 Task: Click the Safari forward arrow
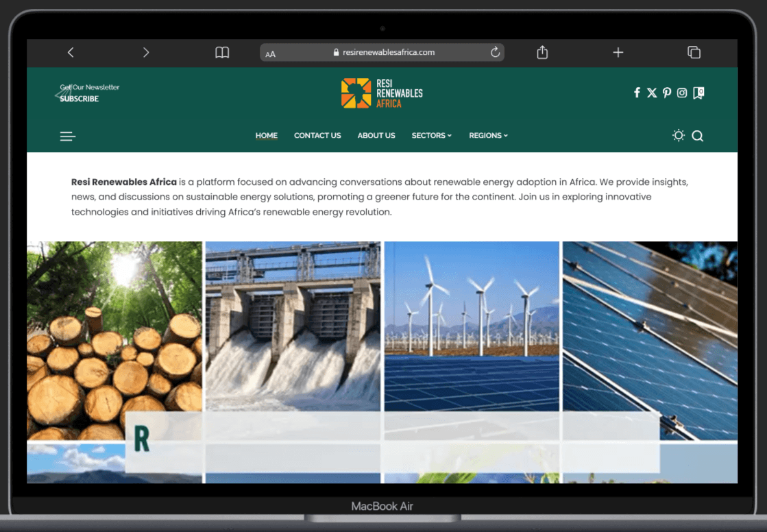145,52
